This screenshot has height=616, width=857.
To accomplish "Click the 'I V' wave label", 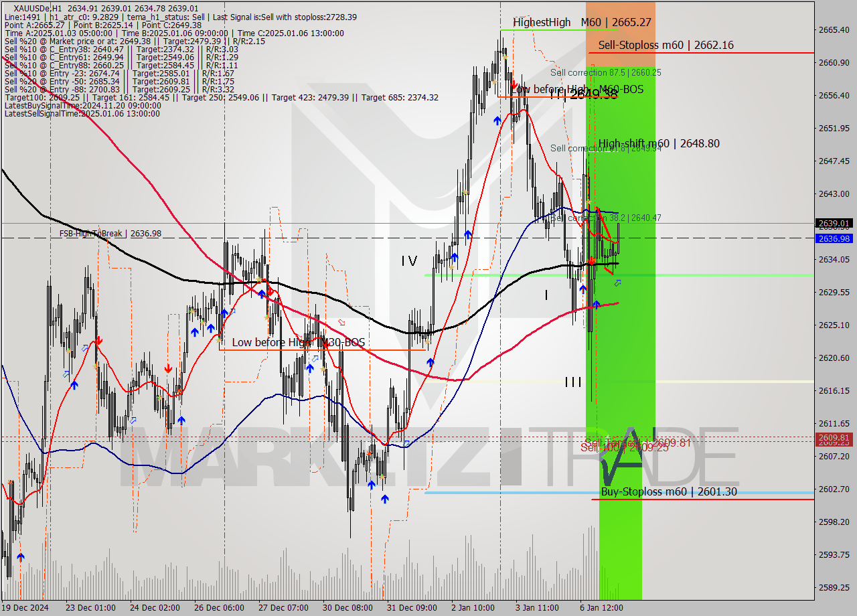I will (409, 261).
